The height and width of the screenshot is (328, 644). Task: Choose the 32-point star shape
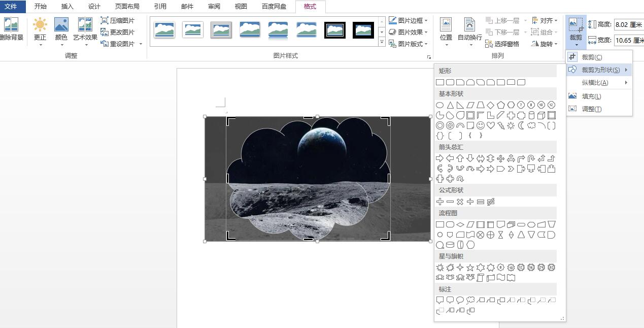click(552, 268)
